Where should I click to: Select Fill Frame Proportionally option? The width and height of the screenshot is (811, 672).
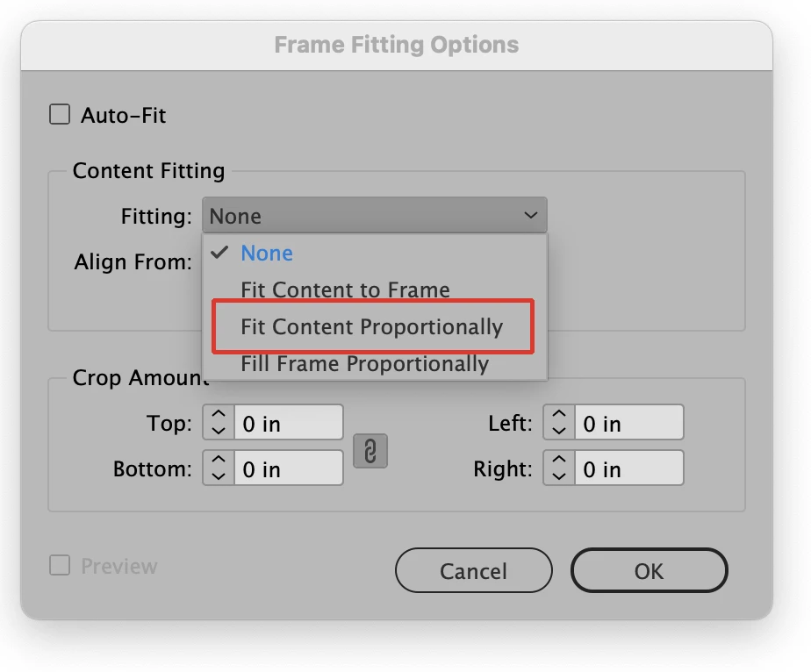[364, 364]
